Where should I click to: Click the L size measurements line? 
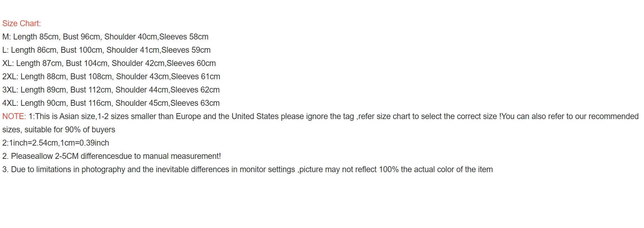[x=106, y=50]
